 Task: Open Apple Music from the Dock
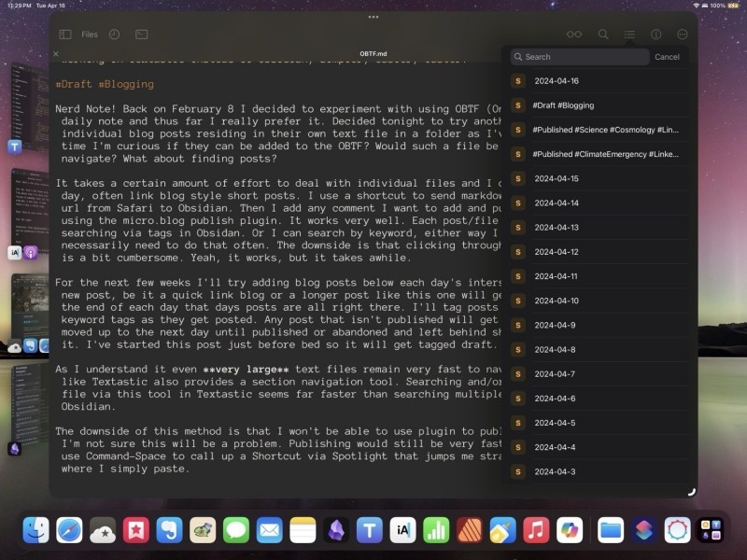pyautogui.click(x=537, y=532)
